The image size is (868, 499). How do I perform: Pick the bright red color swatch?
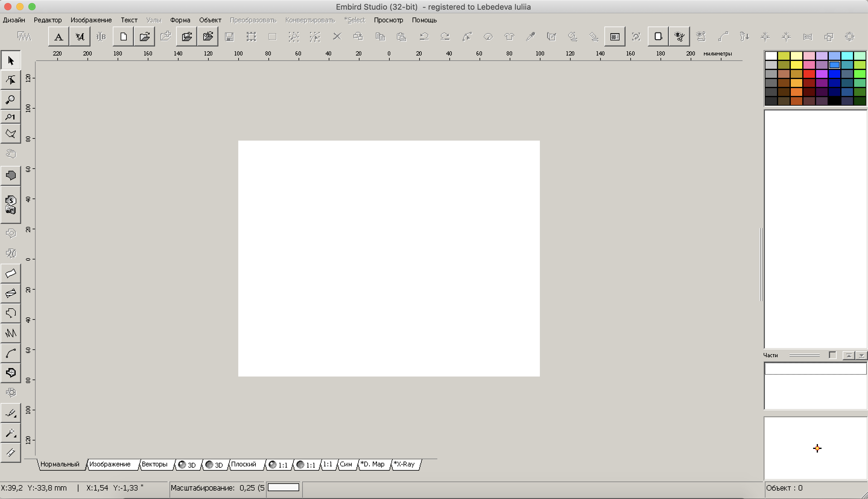809,74
